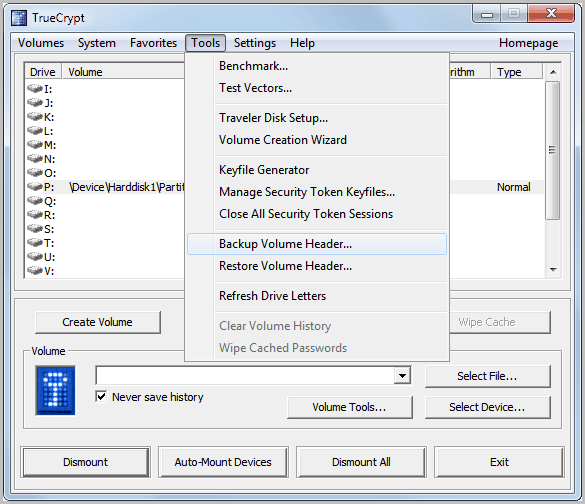
Task: Launch Volume Creation Wizard from menu
Action: point(317,140)
